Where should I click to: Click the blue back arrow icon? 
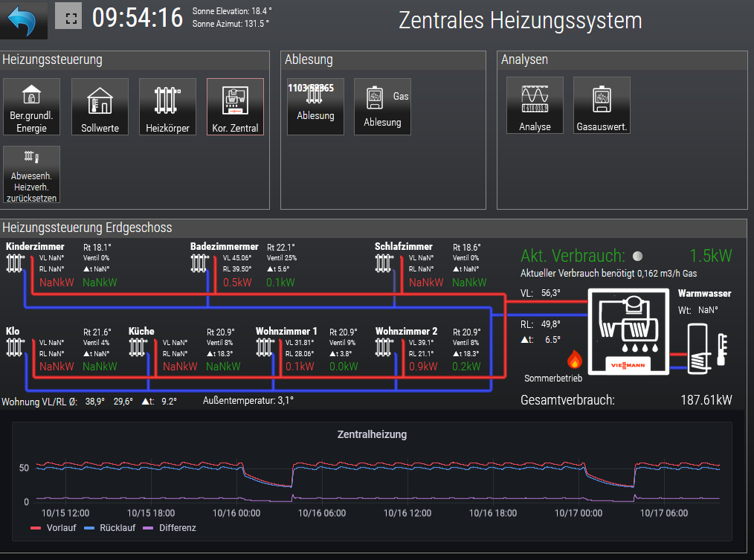click(x=22, y=20)
